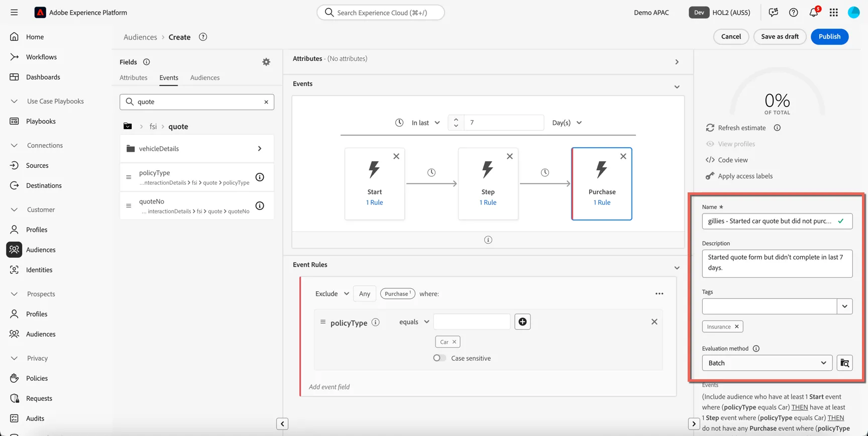The image size is (868, 436).
Task: Expand the vehicleDetails folder
Action: click(x=197, y=149)
